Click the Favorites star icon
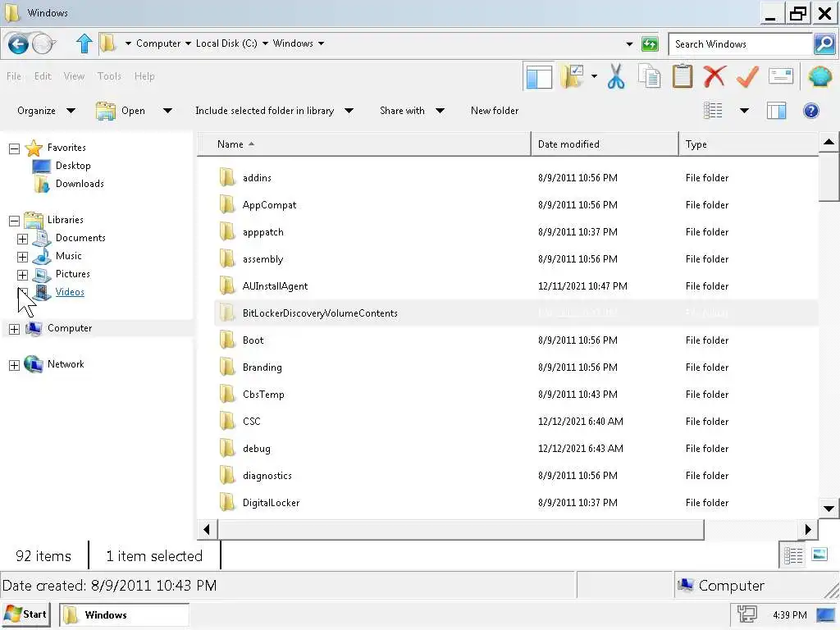 coord(34,148)
